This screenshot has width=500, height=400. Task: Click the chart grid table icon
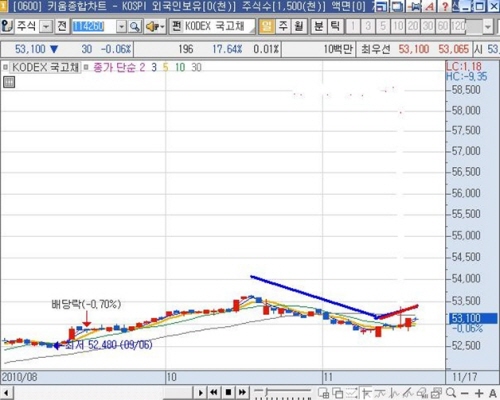[x=9, y=82]
